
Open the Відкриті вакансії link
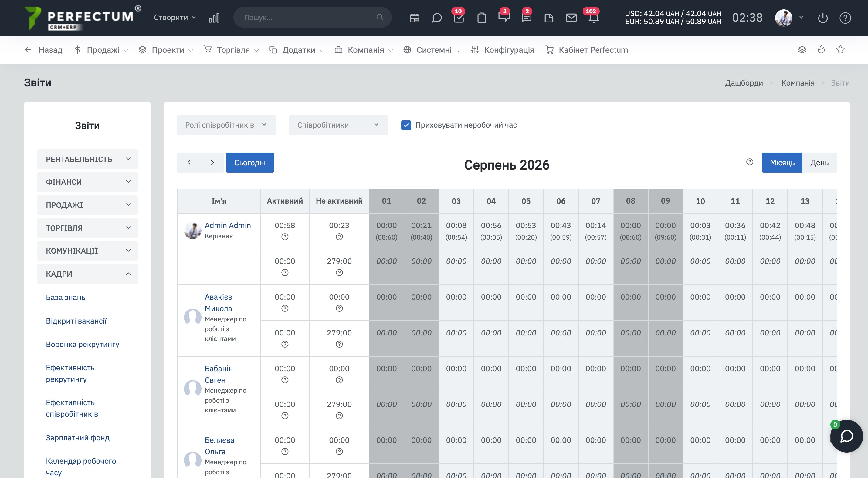(76, 321)
